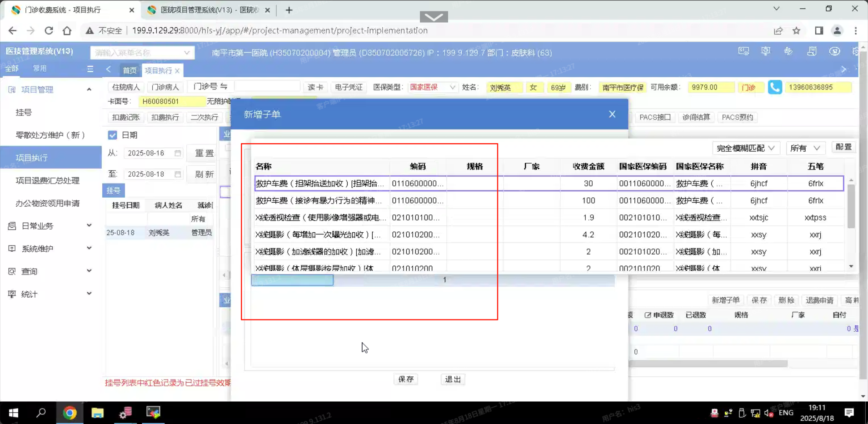Click the 诊间结算 button
This screenshot has height=424, width=868.
tap(696, 117)
